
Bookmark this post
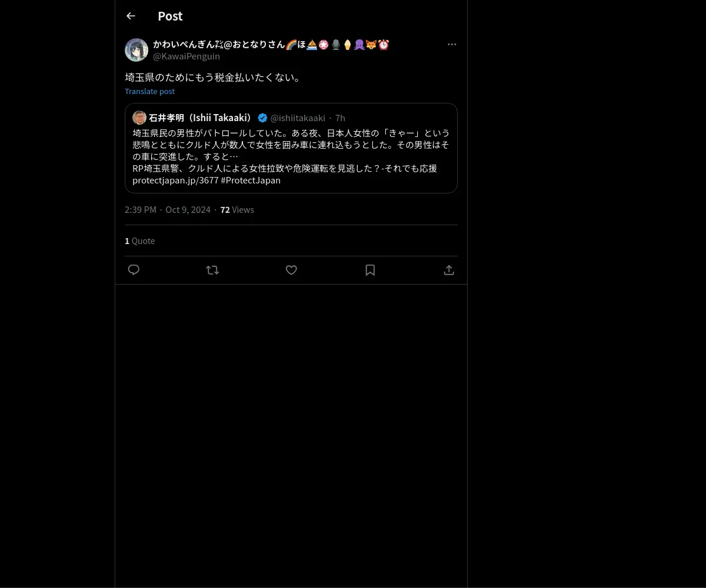(x=370, y=270)
